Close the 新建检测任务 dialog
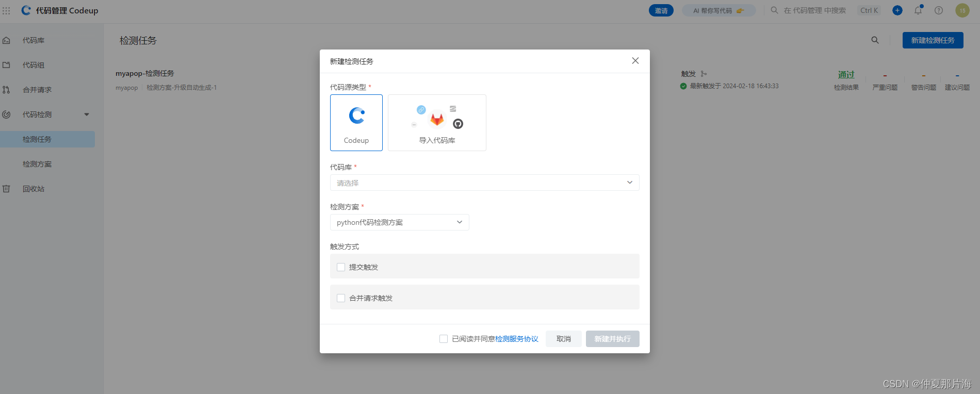Image resolution: width=980 pixels, height=394 pixels. point(635,61)
